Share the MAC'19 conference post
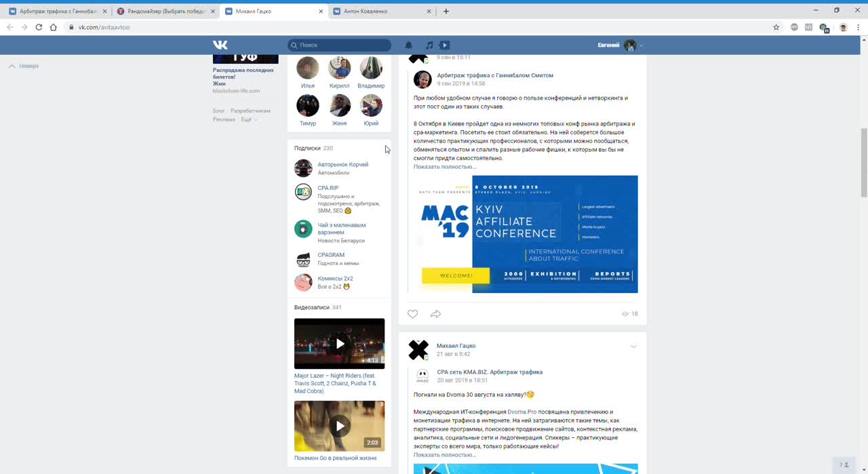Viewport: 868px width, 474px height. 435,314
